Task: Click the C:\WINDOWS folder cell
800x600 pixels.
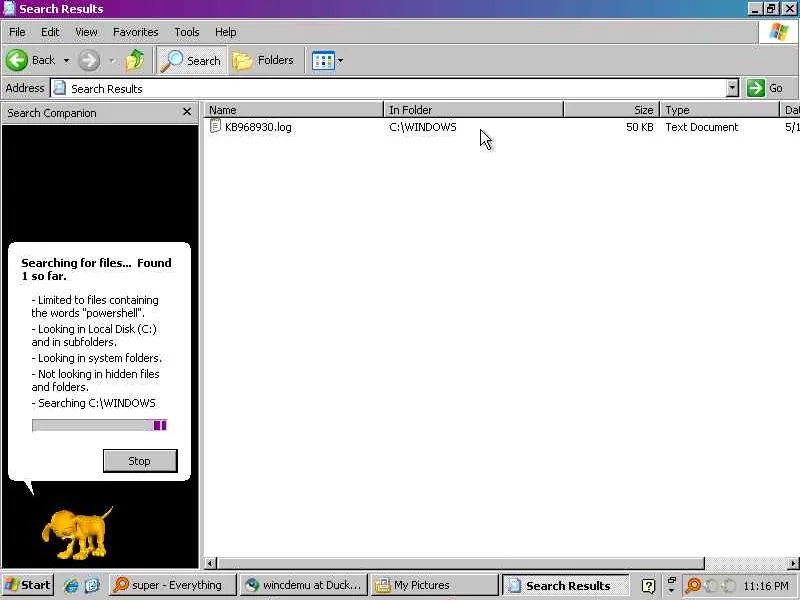Action: pos(423,127)
